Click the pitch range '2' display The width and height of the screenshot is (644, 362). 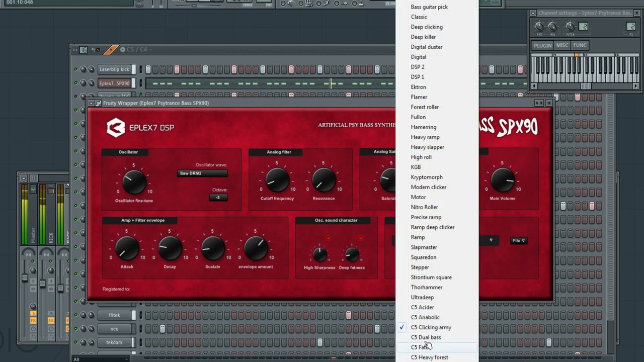pyautogui.click(x=583, y=27)
